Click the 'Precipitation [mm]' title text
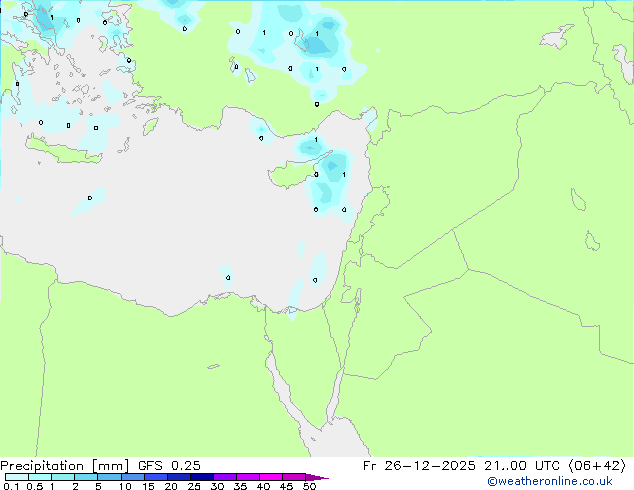634x490 pixels. tap(65, 466)
